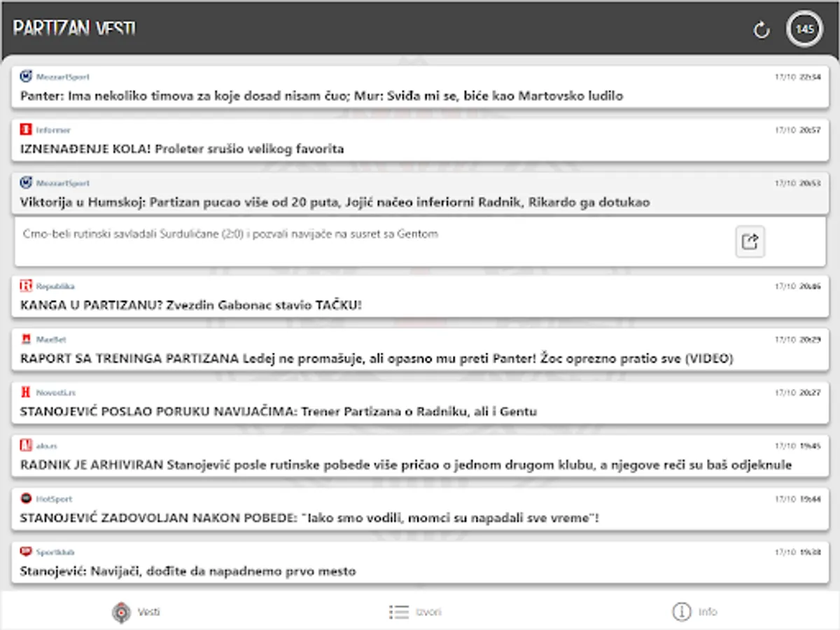Image resolution: width=840 pixels, height=630 pixels.
Task: Refresh the news feed
Action: click(x=761, y=29)
